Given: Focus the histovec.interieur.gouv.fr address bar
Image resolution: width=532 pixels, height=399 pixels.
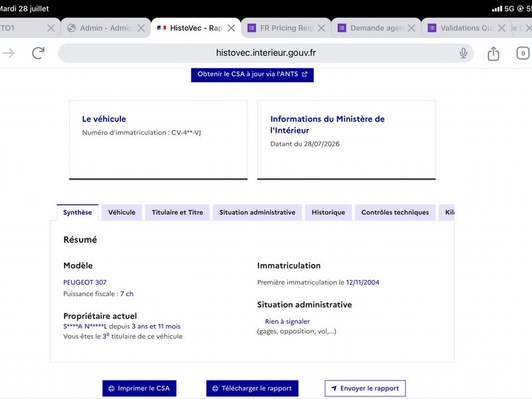Looking at the screenshot, I should pyautogui.click(x=265, y=53).
